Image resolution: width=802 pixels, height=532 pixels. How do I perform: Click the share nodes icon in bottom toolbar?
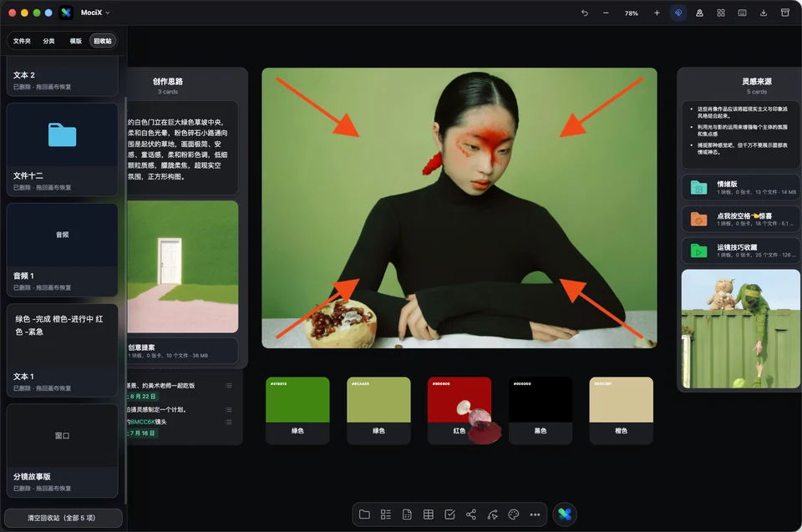[x=471, y=514]
